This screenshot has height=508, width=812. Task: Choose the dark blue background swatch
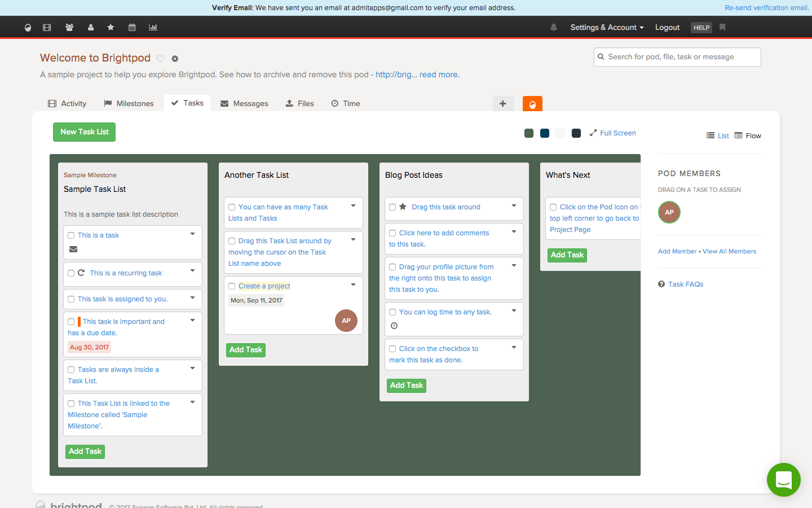click(x=545, y=133)
